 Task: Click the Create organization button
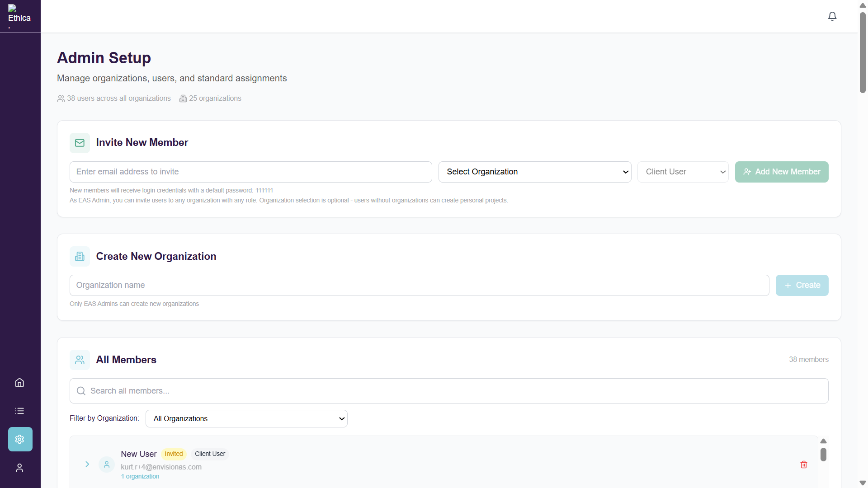click(802, 286)
